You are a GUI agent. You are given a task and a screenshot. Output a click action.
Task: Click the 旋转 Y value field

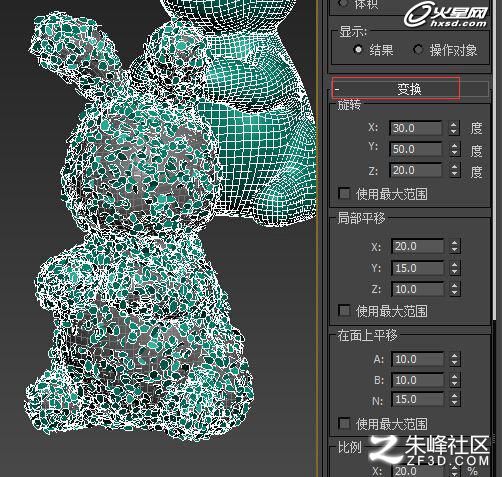[x=416, y=149]
